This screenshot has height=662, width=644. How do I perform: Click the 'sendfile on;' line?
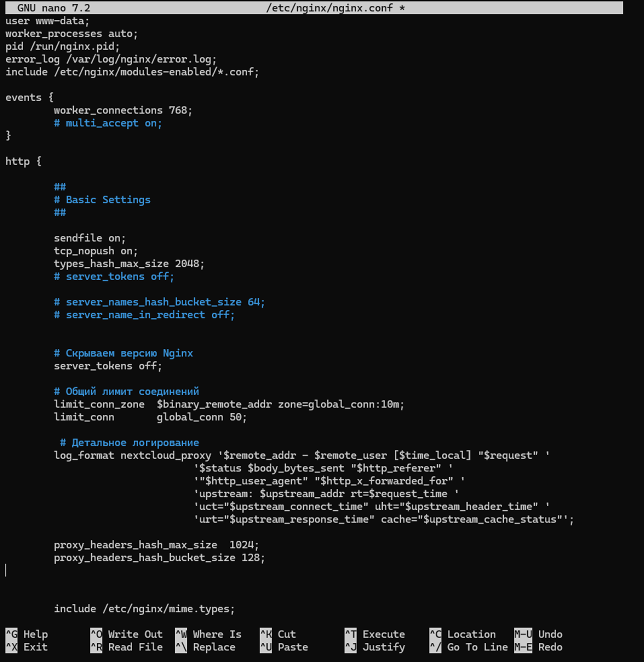[90, 238]
